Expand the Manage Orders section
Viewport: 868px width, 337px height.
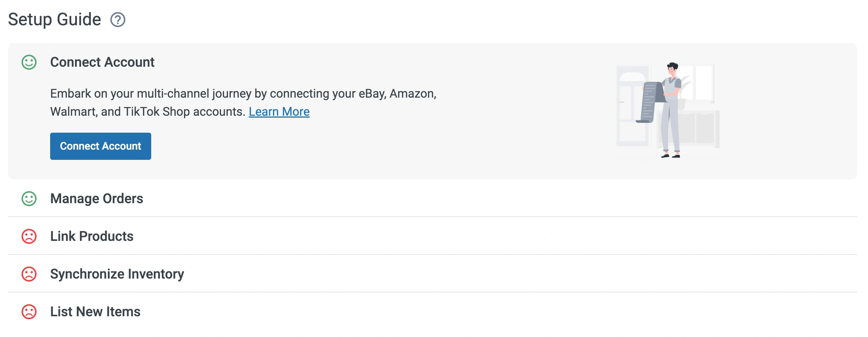[97, 199]
